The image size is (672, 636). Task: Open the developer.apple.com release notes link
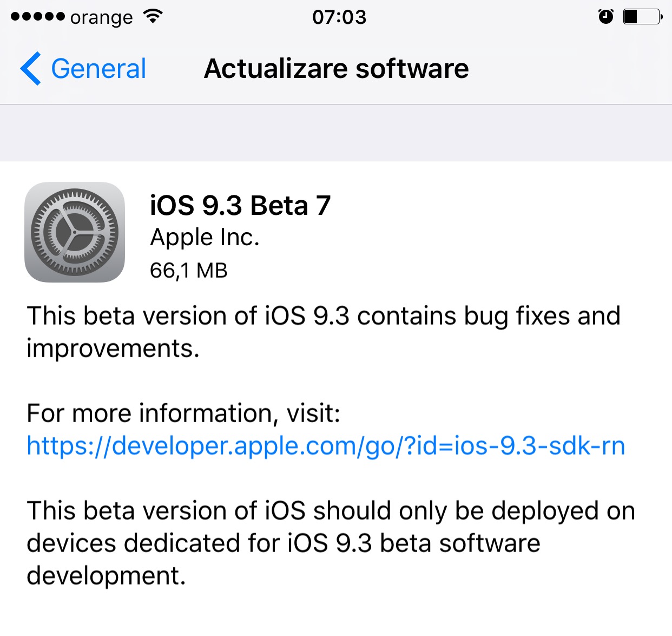(326, 446)
